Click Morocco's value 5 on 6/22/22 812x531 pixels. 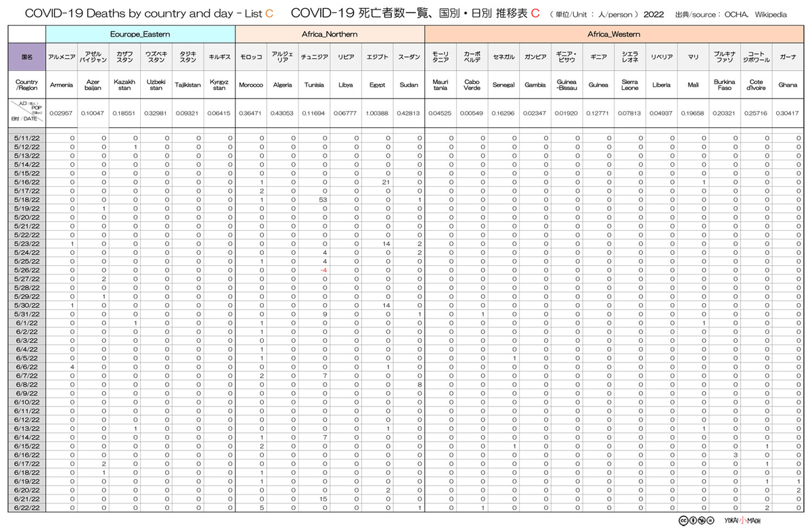click(x=261, y=507)
